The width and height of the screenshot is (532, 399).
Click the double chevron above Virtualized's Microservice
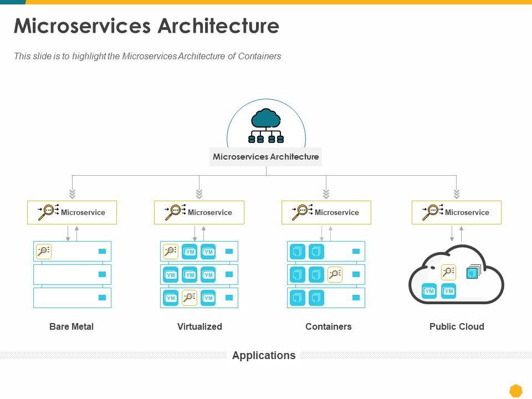(x=199, y=194)
